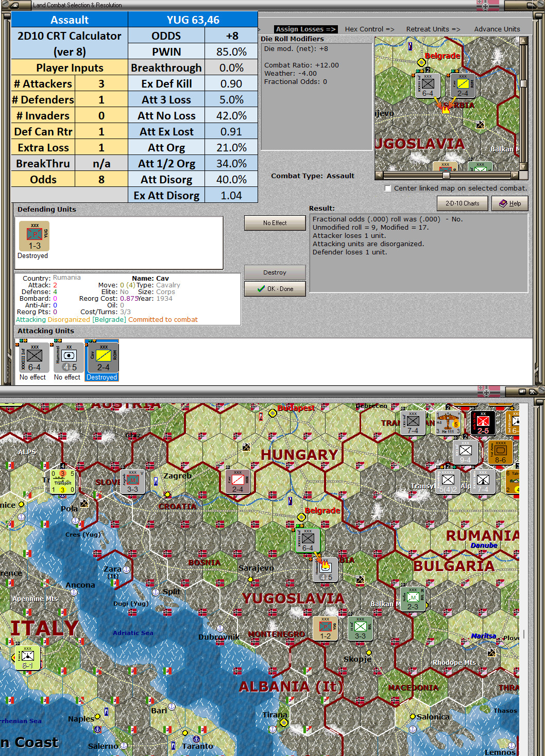Open the 2-D-10 Charts window
This screenshot has height=756, width=545.
(x=462, y=203)
